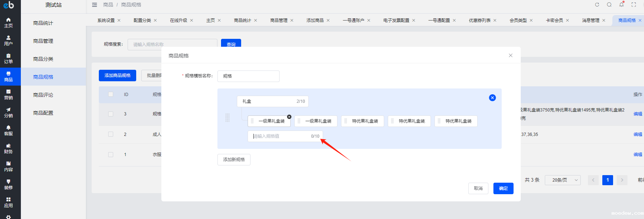This screenshot has width=644, height=219.
Task: Check the checkbox for row ID 3
Action: pyautogui.click(x=111, y=114)
